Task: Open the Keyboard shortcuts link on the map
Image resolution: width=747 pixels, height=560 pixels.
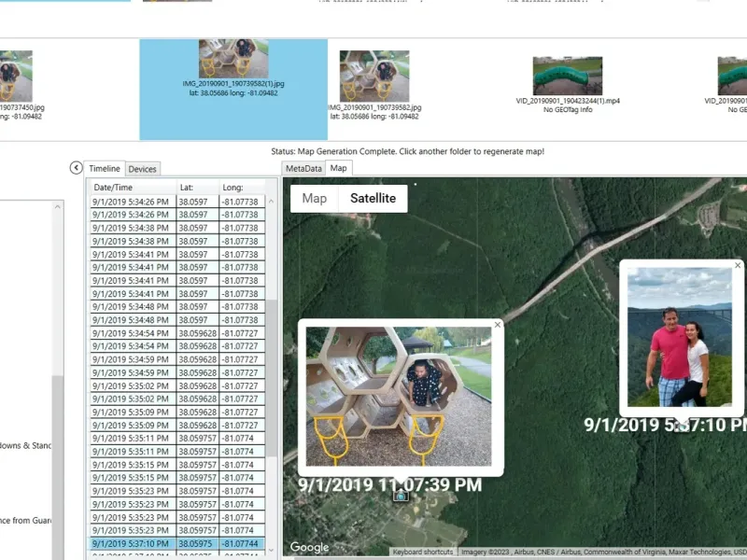Action: pyautogui.click(x=423, y=552)
